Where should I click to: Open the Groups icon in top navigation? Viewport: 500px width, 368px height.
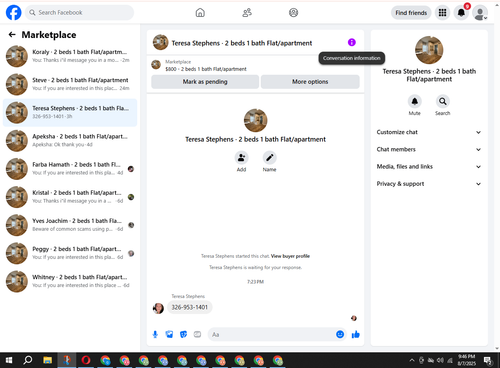click(x=293, y=13)
